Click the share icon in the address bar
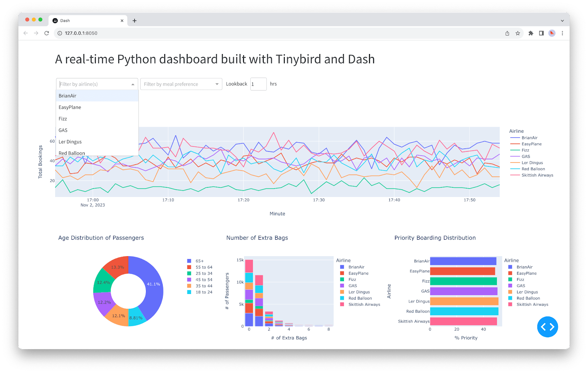588x373 pixels. (507, 33)
